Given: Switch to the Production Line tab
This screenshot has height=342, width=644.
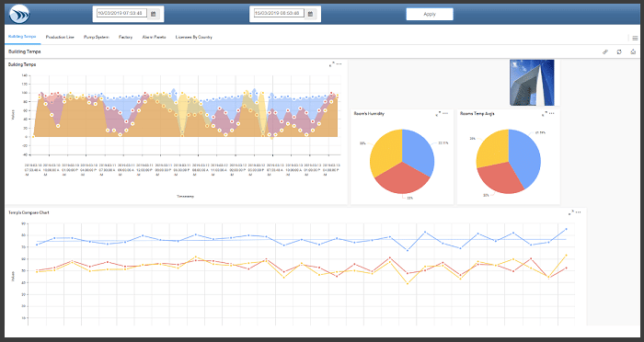Looking at the screenshot, I should tap(60, 37).
